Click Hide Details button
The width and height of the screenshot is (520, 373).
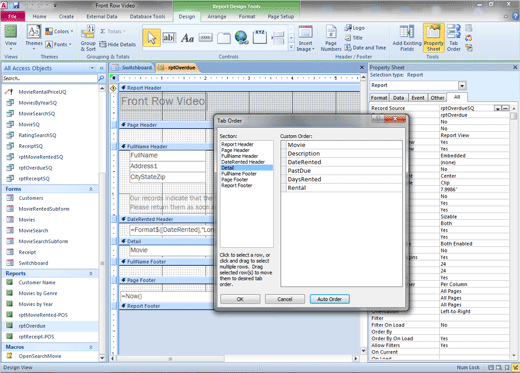117,44
